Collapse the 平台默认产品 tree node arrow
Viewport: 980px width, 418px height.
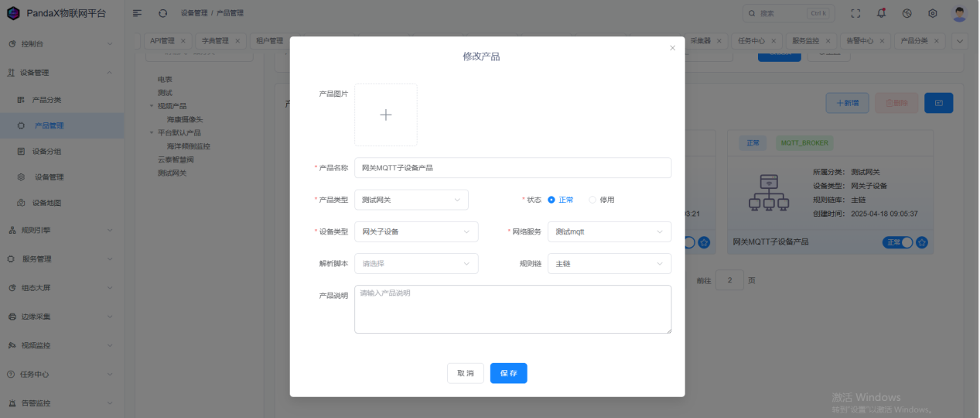point(152,132)
